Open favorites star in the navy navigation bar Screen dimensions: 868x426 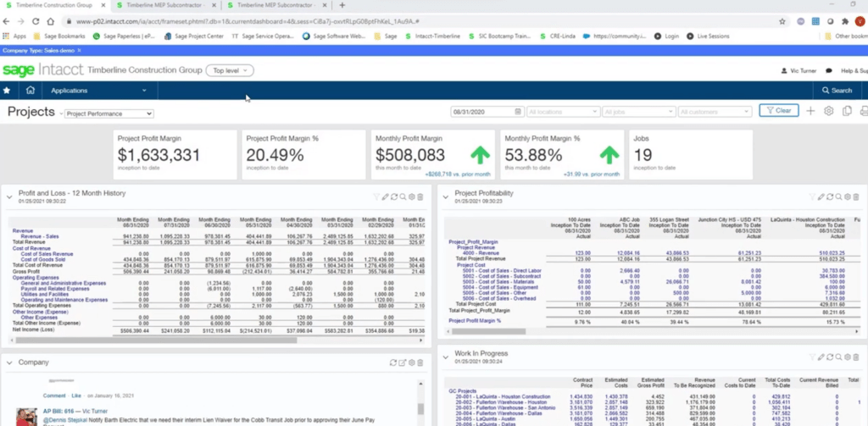pos(7,90)
